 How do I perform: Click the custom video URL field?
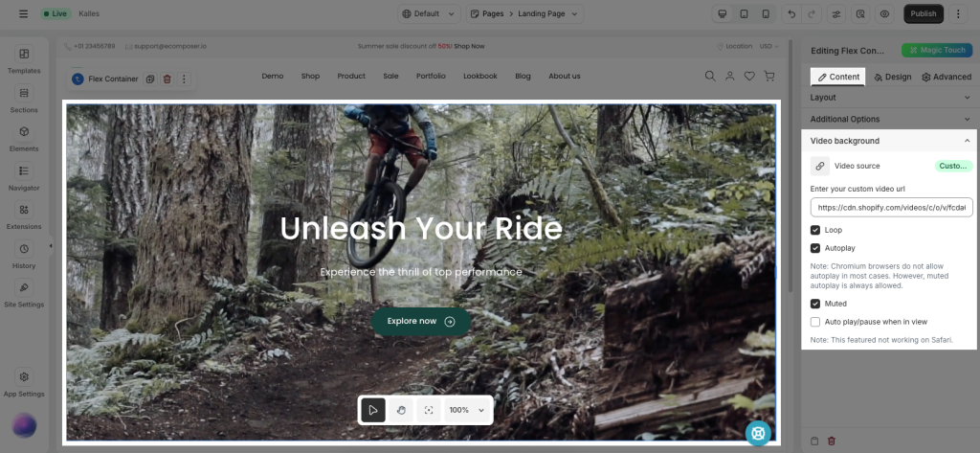[x=890, y=207]
